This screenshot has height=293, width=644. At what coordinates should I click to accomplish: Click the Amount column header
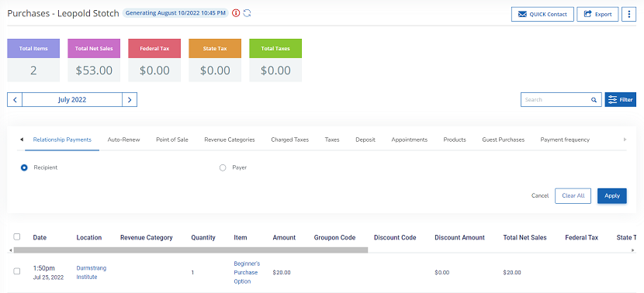coord(284,238)
